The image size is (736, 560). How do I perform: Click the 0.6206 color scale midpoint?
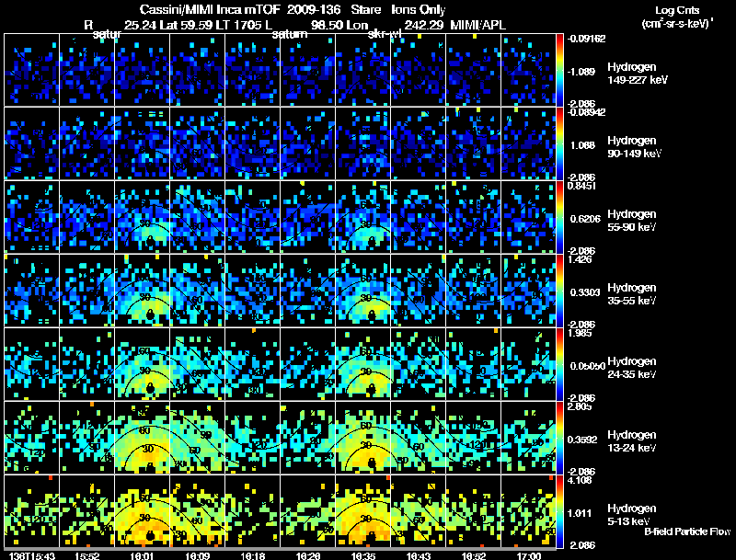(x=585, y=219)
